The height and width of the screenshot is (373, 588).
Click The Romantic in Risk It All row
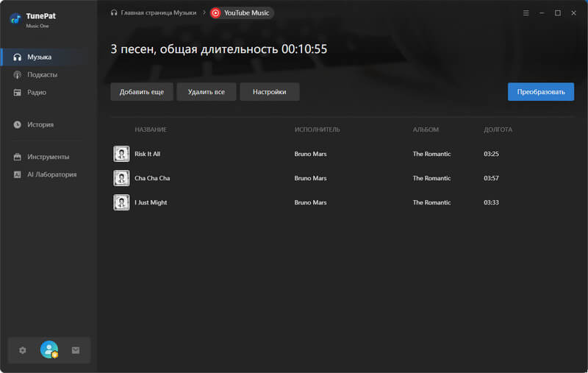pyautogui.click(x=431, y=154)
